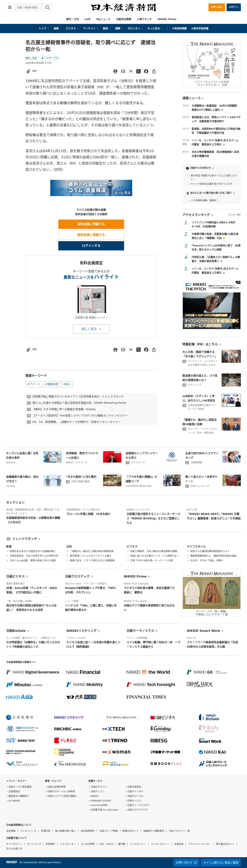Image resolution: width=247 pixels, height=868 pixels.
Task: Open the NIKKEI KAI logo link
Action: [x=212, y=752]
